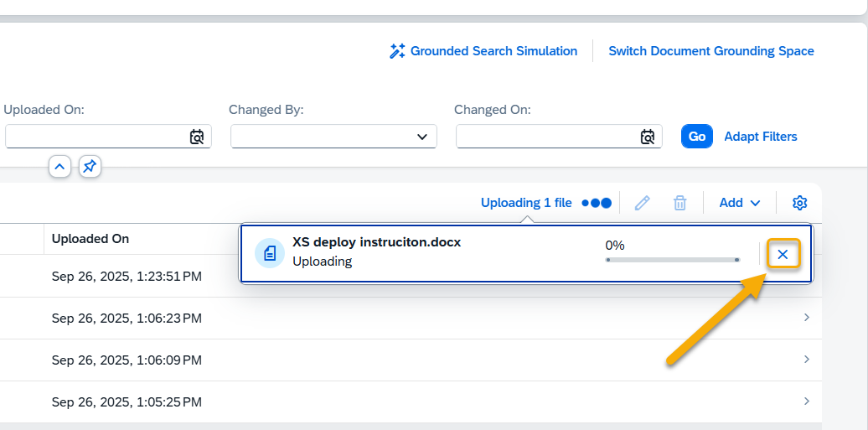Image resolution: width=868 pixels, height=430 pixels.
Task: Click the Adapt Filters link
Action: [x=760, y=137]
